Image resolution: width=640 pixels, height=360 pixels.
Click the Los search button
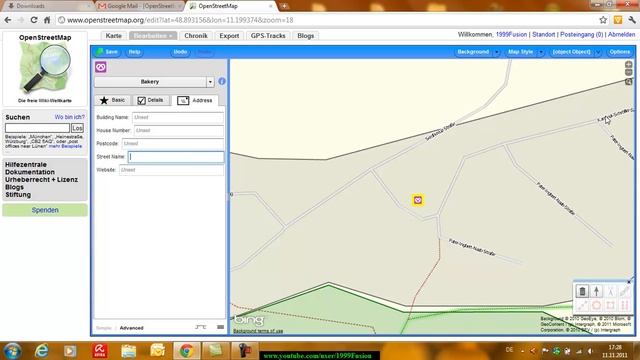pos(77,128)
